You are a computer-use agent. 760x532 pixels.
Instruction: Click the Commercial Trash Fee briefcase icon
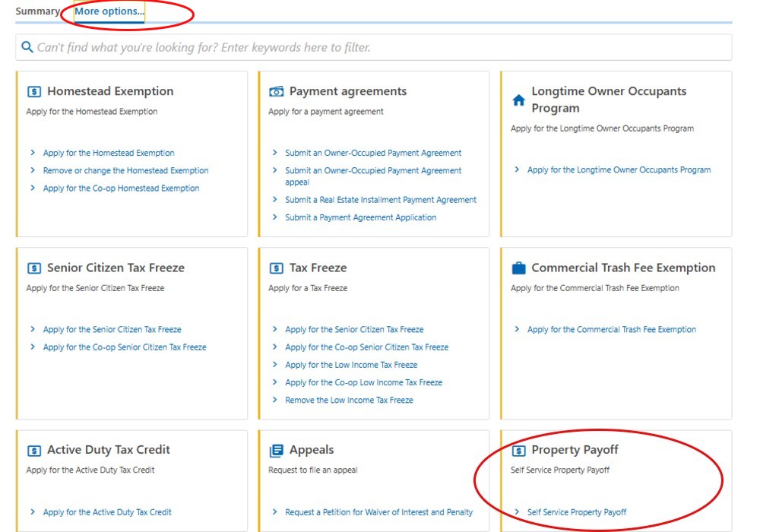pos(519,268)
